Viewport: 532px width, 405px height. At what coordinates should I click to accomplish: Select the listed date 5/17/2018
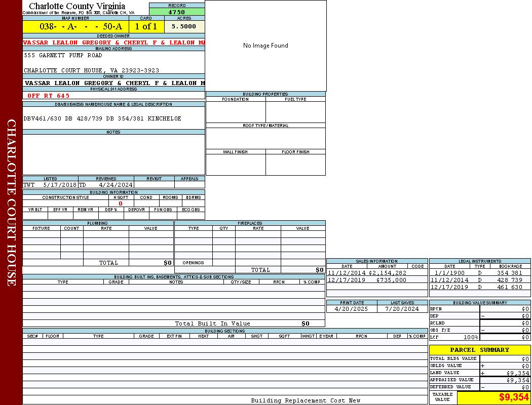(x=60, y=185)
